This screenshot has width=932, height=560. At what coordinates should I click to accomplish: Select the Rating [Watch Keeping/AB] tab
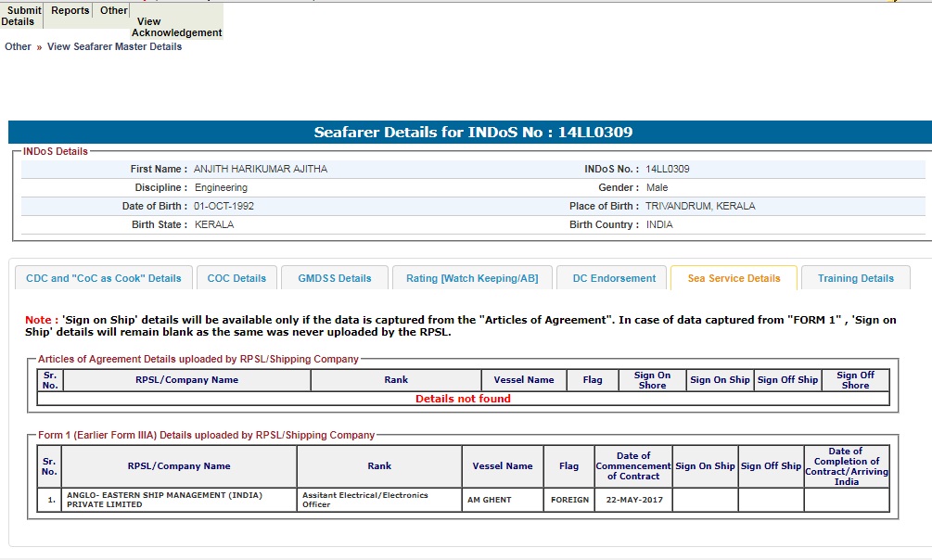(472, 278)
